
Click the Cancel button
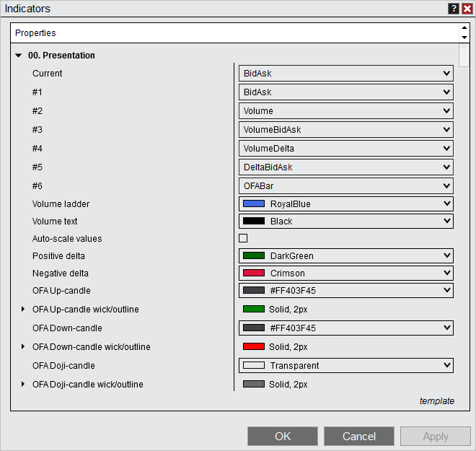tap(358, 436)
